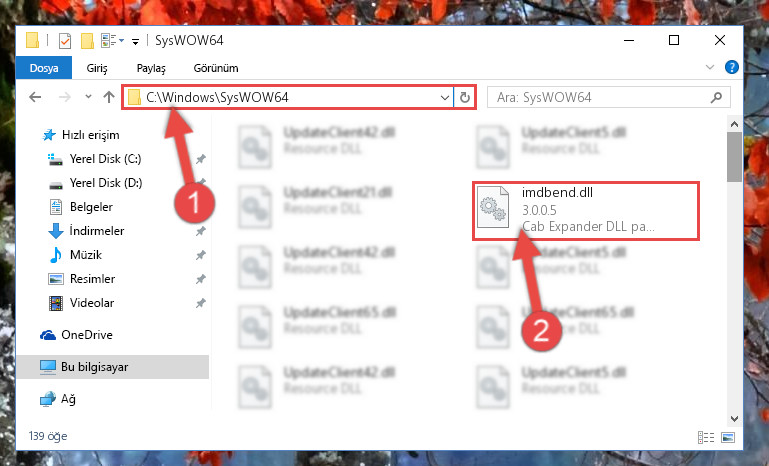Select the imdbend.dll file
Screen dimensions: 769x466
pyautogui.click(x=586, y=210)
